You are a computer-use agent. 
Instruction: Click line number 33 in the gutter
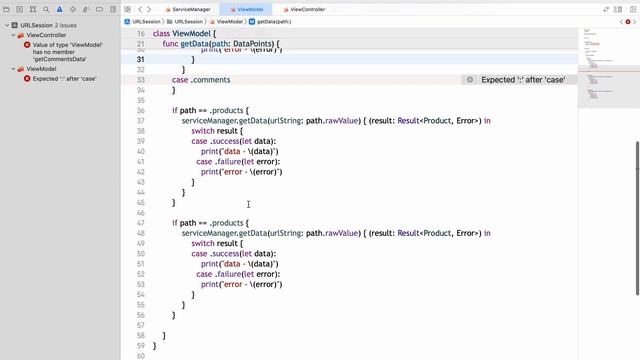pos(140,80)
